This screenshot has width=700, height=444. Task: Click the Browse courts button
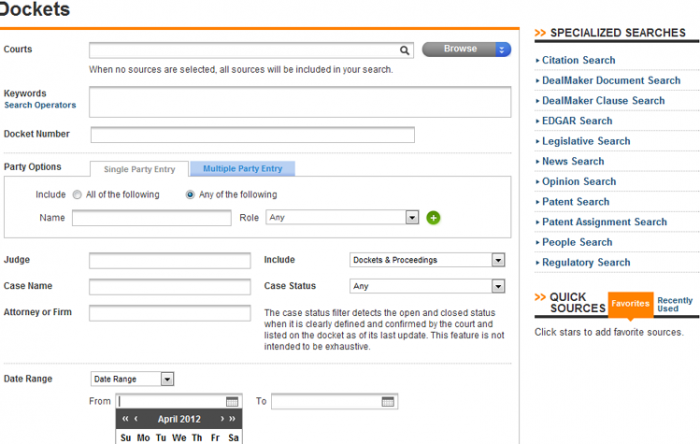coord(466,49)
